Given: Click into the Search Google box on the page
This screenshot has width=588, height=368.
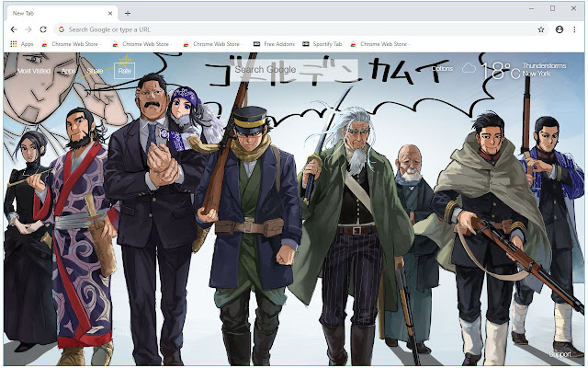Looking at the screenshot, I should click(x=293, y=70).
